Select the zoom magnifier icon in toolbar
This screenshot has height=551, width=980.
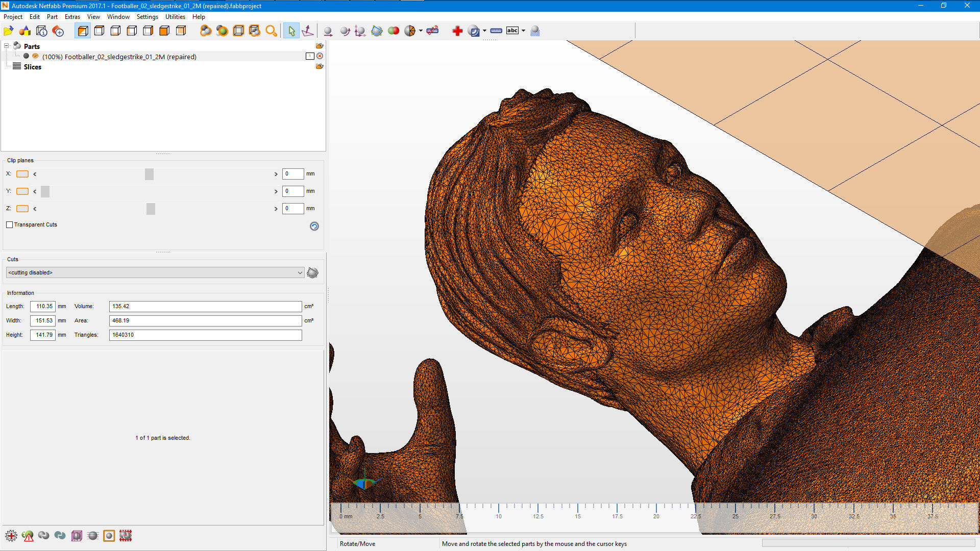(x=271, y=31)
